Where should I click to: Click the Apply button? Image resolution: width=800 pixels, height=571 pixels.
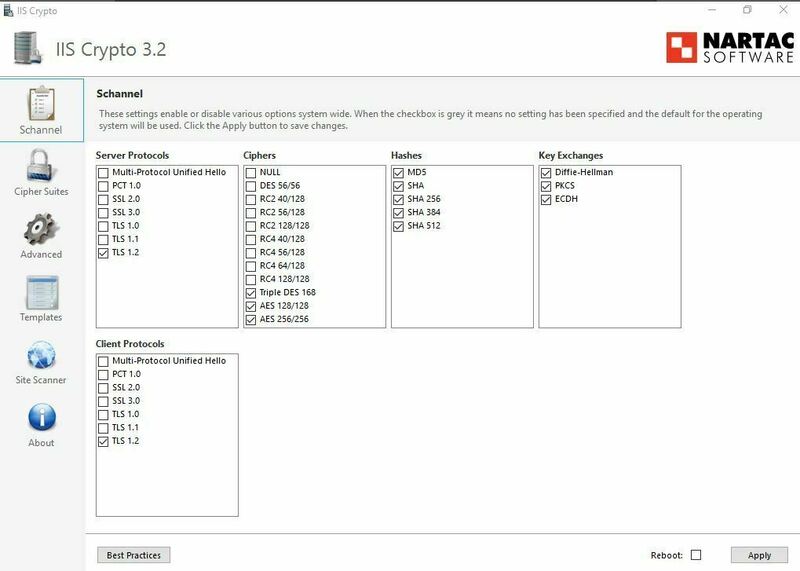[x=759, y=555]
